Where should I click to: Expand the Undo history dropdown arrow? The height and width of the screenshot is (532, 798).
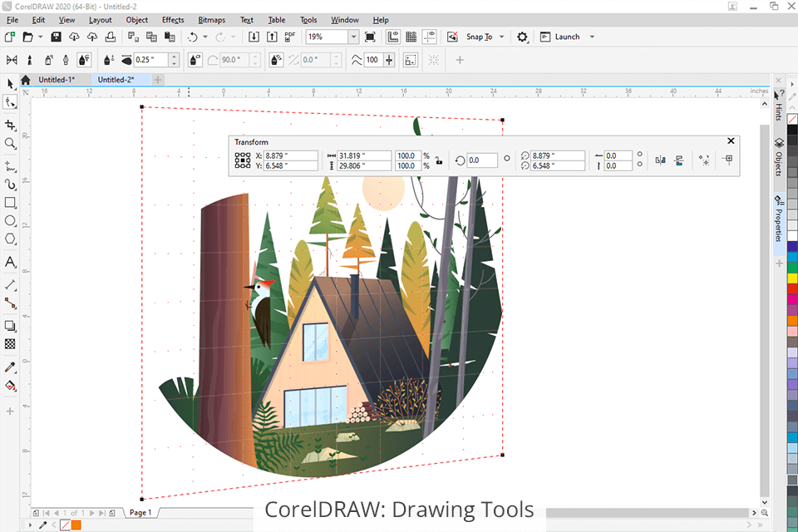click(x=205, y=37)
